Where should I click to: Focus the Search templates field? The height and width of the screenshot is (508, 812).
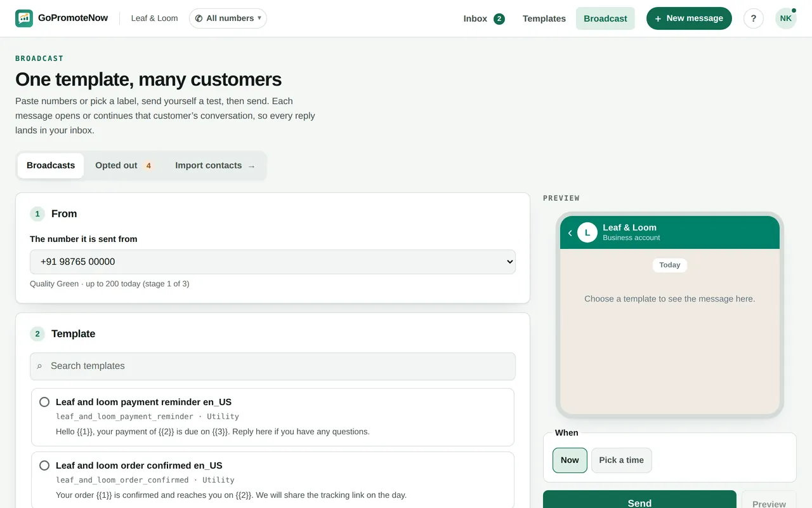[273, 366]
